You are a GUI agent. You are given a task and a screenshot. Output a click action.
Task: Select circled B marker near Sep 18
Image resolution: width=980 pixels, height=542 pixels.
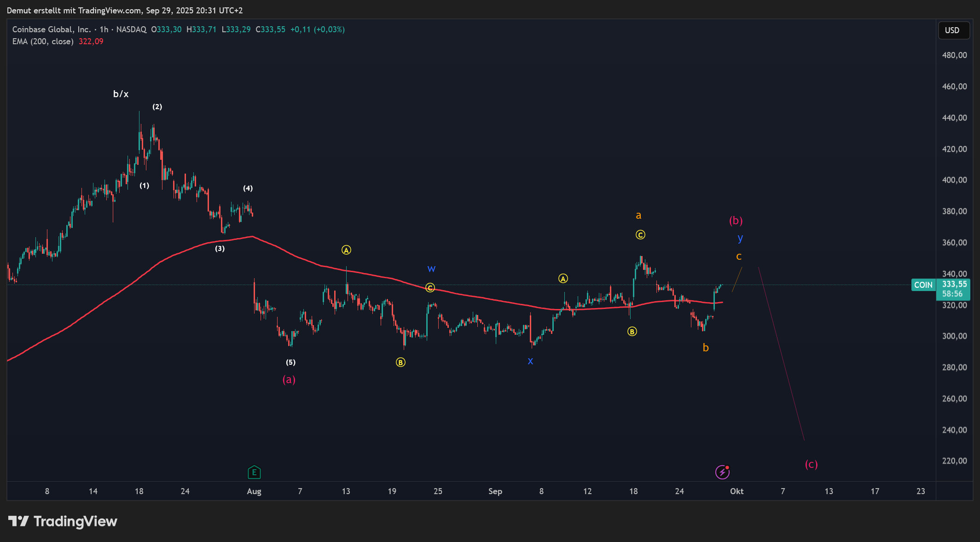tap(632, 332)
